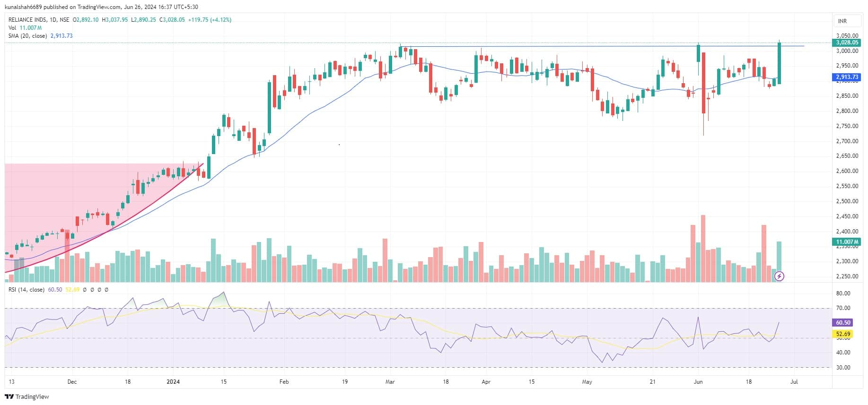Click the 2024 label on the time axis
The width and height of the screenshot is (868, 405).
(174, 382)
